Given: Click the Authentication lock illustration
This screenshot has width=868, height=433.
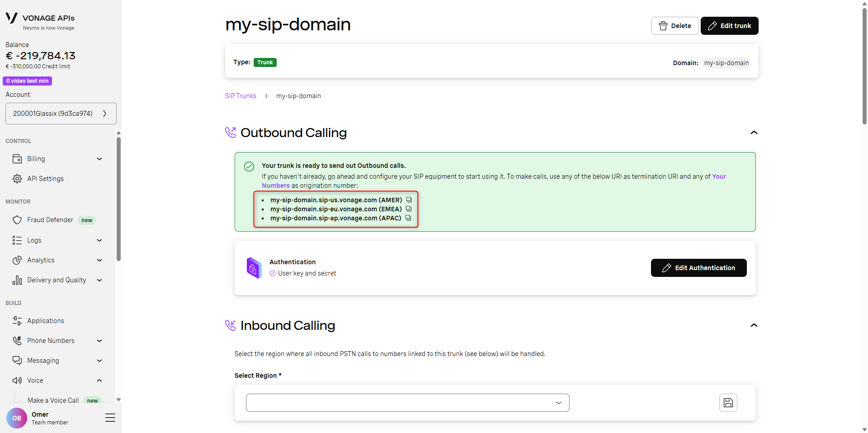Looking at the screenshot, I should [254, 268].
